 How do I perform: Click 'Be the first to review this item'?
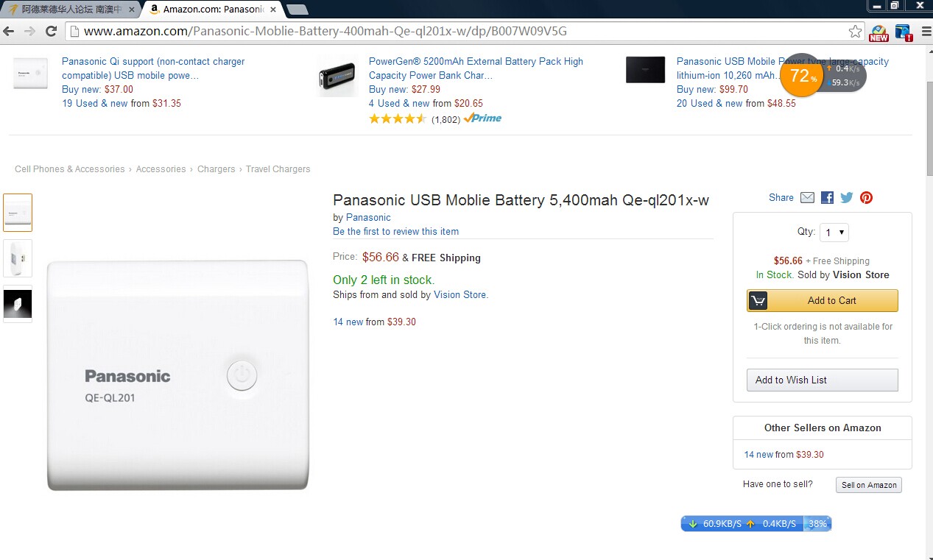coord(395,231)
